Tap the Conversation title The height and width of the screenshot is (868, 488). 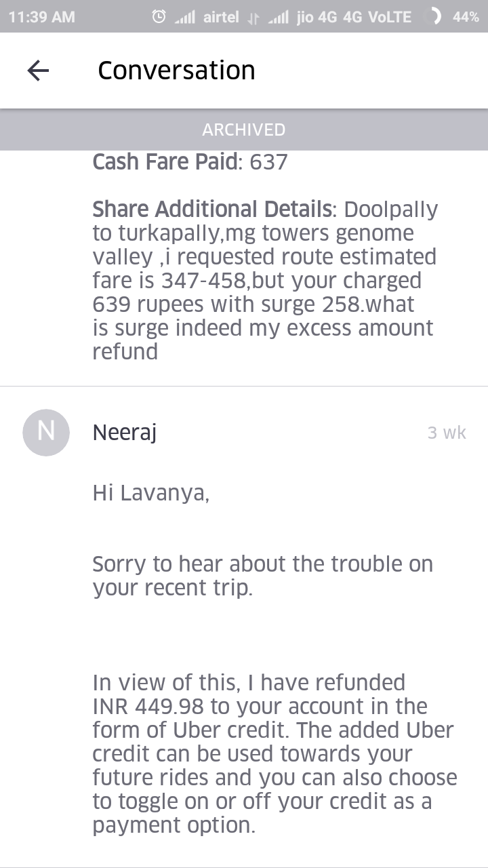pos(176,71)
